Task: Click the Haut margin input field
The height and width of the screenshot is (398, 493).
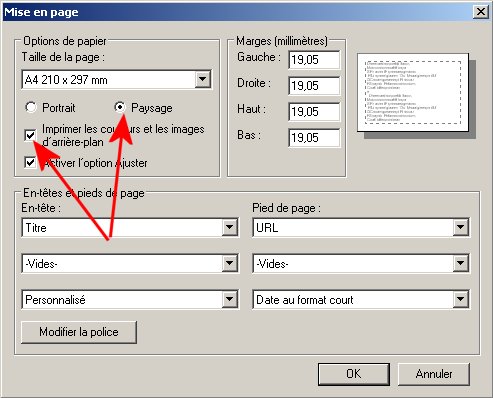Action: click(314, 112)
